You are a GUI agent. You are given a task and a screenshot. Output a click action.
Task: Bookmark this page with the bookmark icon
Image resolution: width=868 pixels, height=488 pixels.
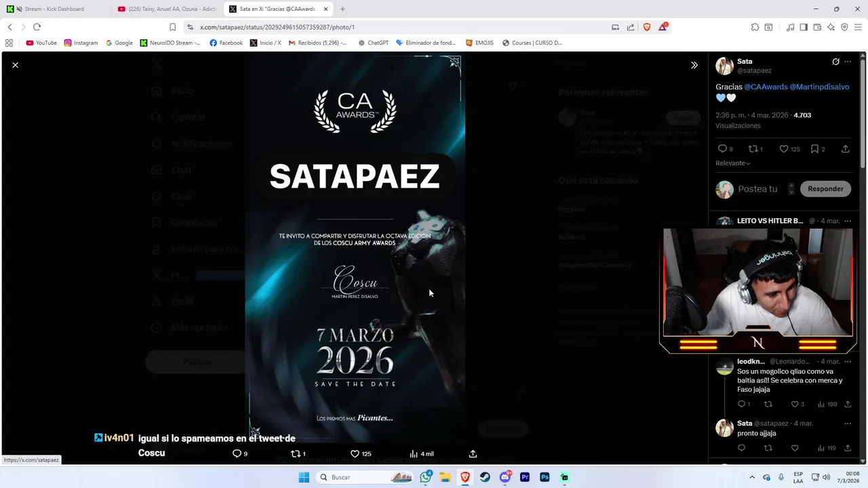172,27
